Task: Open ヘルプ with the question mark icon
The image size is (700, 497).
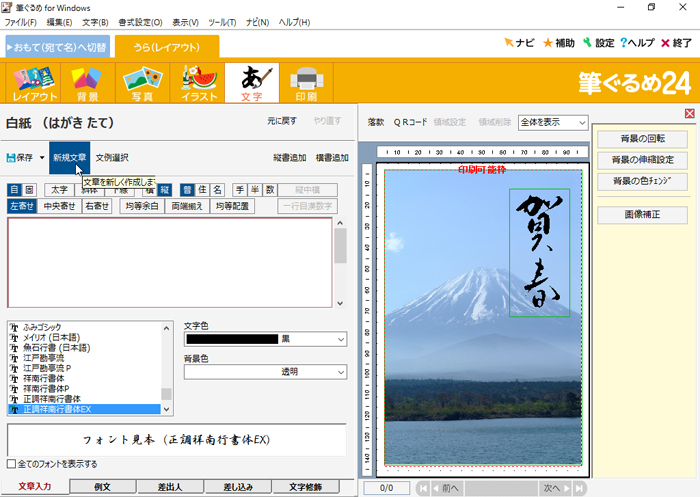Action: pyautogui.click(x=624, y=43)
